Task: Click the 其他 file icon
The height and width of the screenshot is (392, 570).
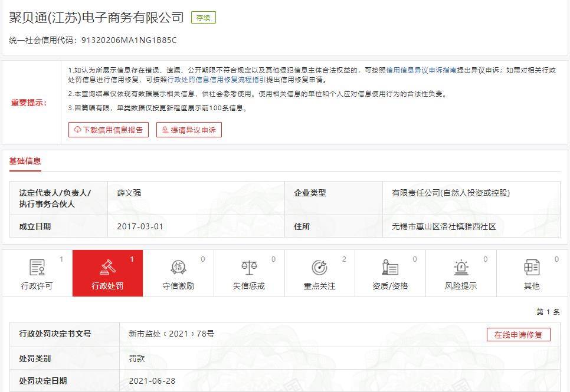Action: point(531,268)
